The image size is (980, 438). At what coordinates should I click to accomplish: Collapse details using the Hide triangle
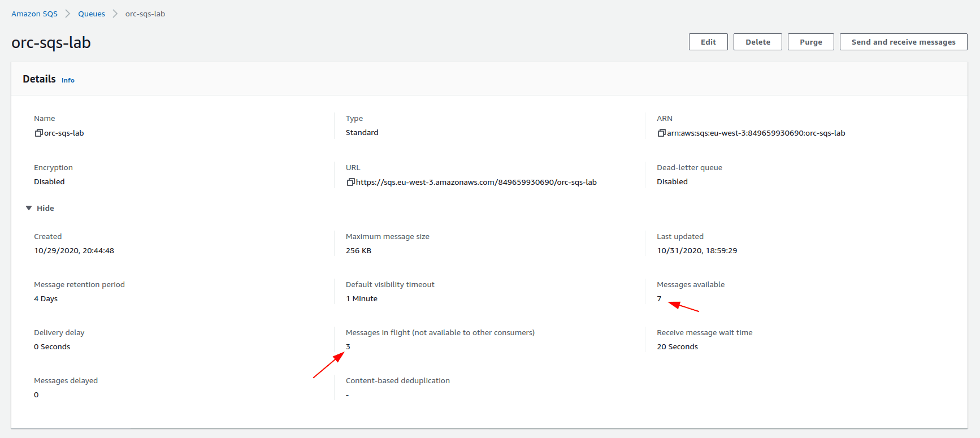(x=29, y=208)
